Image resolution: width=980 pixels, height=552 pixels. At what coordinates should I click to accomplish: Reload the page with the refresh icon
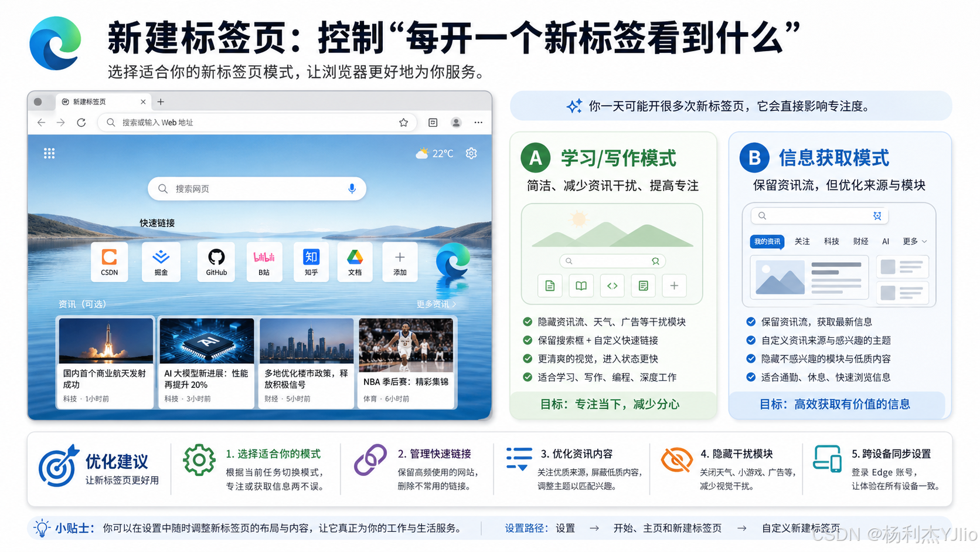coord(81,123)
